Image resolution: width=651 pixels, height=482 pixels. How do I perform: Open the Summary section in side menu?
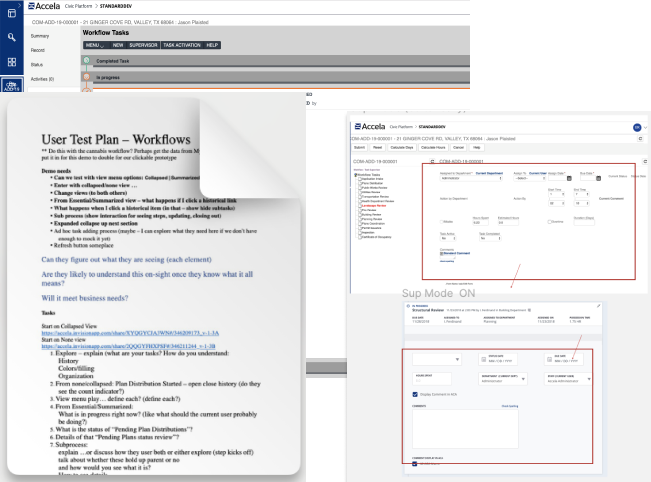point(40,36)
